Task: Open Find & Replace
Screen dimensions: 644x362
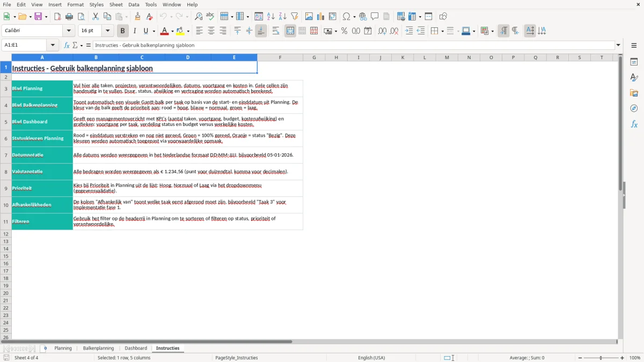Action: (199, 17)
